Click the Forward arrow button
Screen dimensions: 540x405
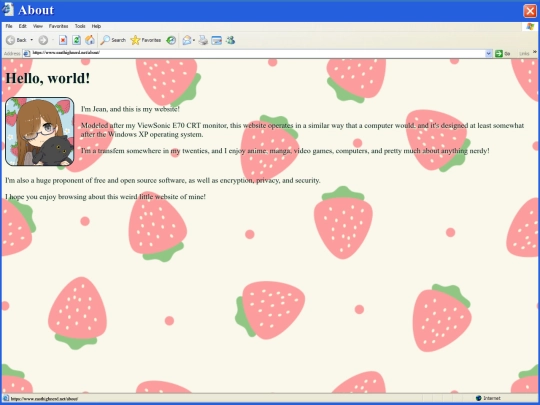(43, 40)
